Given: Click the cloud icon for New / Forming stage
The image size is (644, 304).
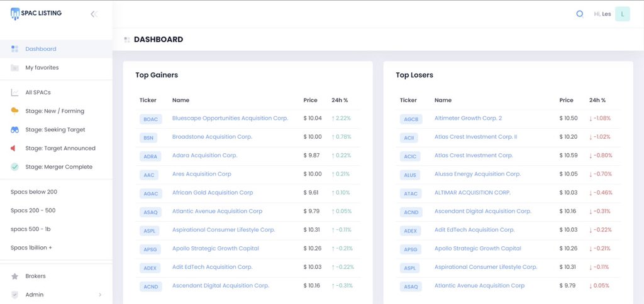Looking at the screenshot, I should (x=15, y=111).
